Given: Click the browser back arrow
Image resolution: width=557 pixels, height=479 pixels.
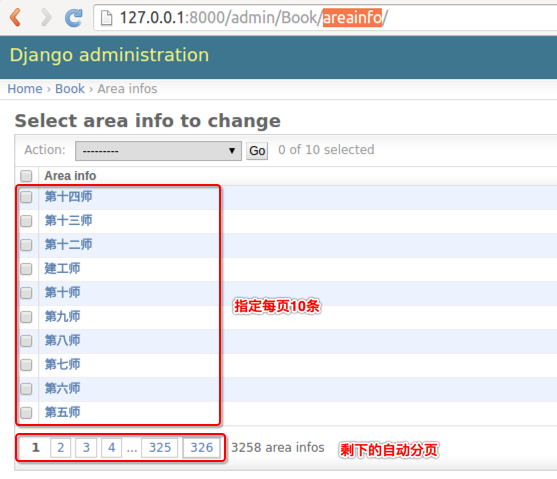Looking at the screenshot, I should click(x=16, y=17).
